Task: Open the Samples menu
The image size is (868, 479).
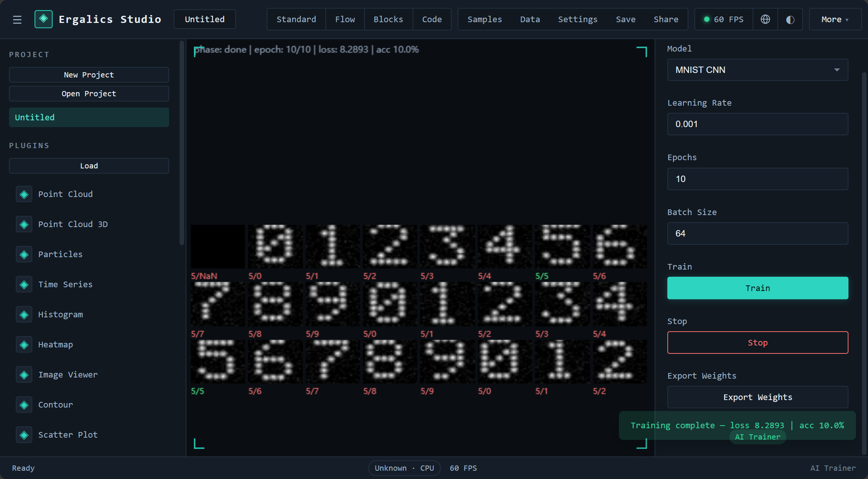Action: 484,19
